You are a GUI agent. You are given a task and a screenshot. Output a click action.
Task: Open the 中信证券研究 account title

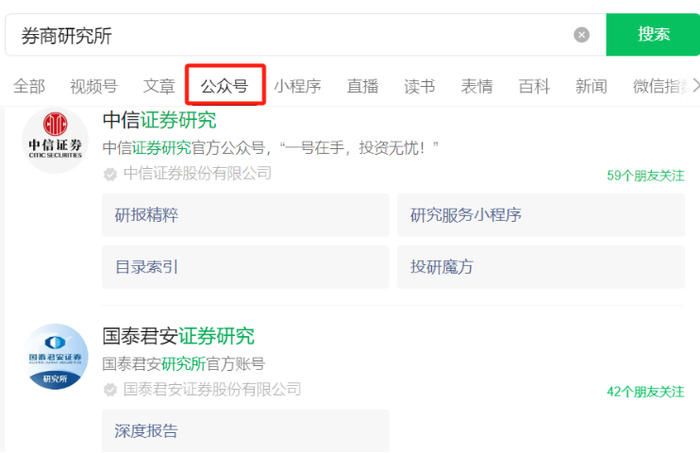[159, 120]
